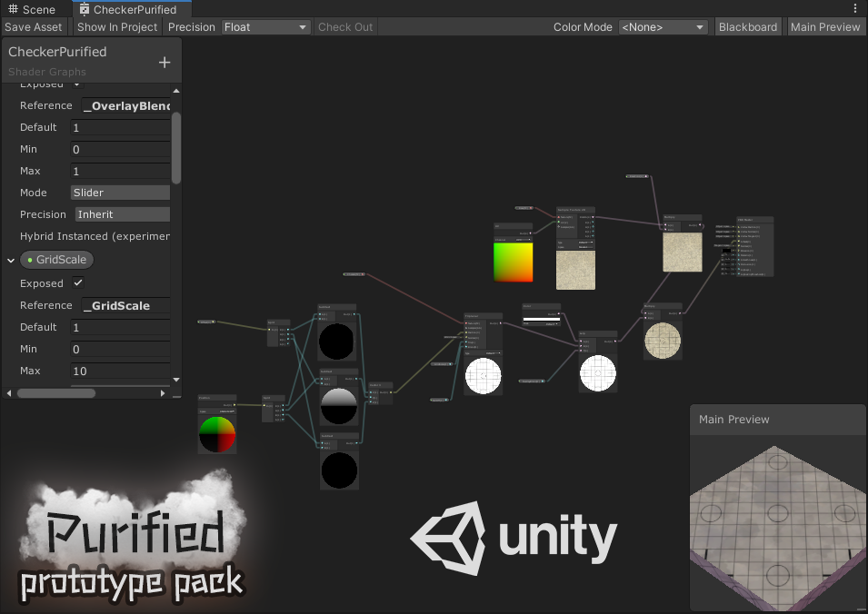The width and height of the screenshot is (868, 614).
Task: Edit the _OverlayBlend reference field
Action: 126,105
